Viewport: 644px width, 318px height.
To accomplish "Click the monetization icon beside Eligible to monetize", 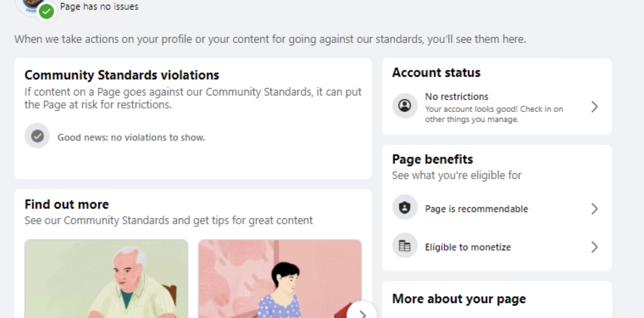I will coord(405,246).
